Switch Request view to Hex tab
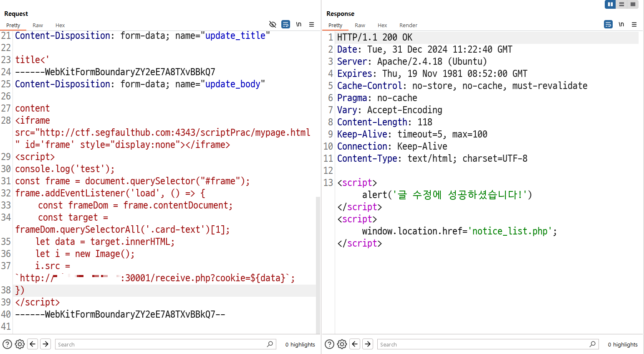Screen dimensions: 644x354 coord(60,25)
